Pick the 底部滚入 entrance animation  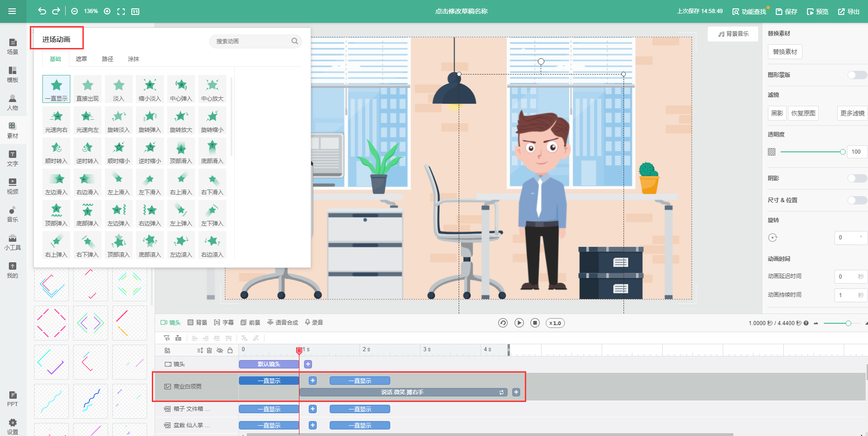coord(150,245)
